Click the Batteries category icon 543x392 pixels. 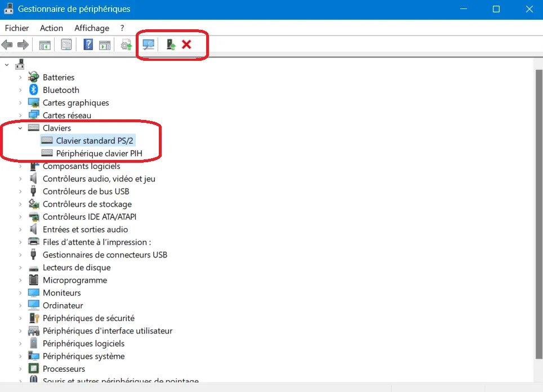tap(33, 77)
